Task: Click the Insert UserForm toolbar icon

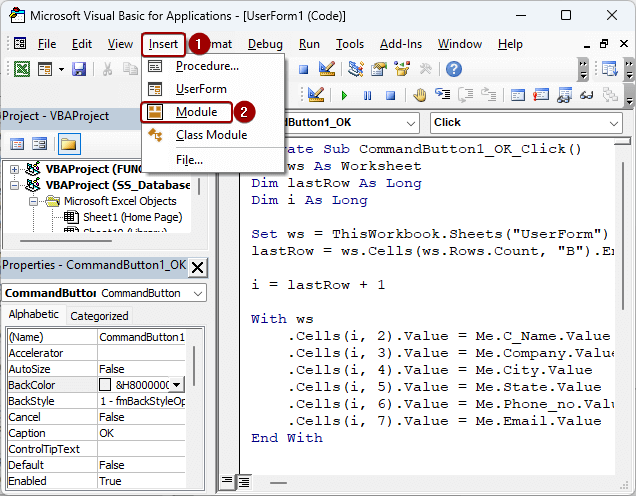Action: [45, 69]
